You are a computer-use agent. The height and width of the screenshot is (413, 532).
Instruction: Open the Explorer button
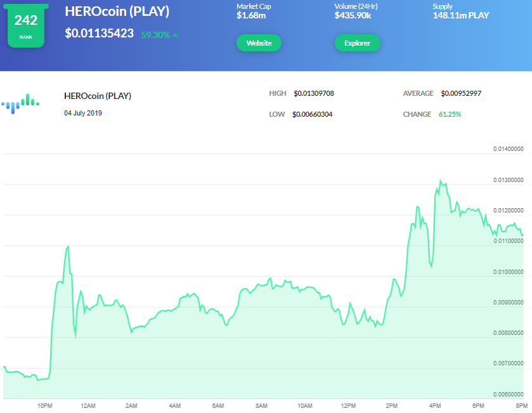357,43
